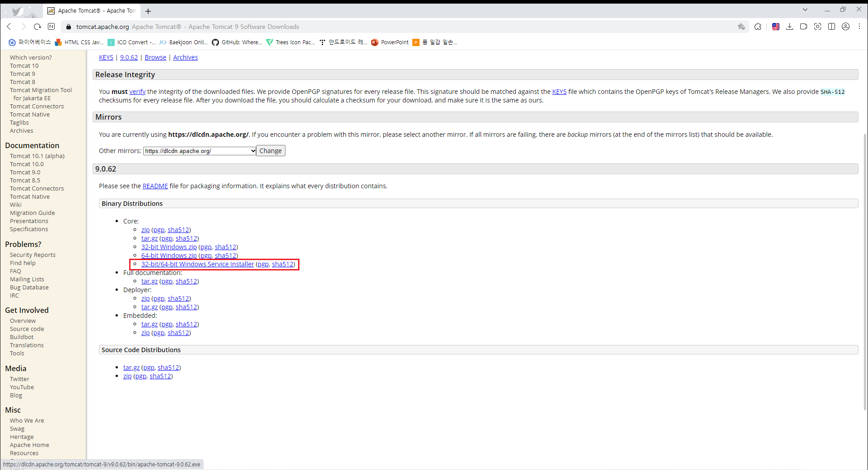Screen dimensions: 868x470
Task: Open Tomcat 9.0 documentation in sidebar
Action: 25,172
